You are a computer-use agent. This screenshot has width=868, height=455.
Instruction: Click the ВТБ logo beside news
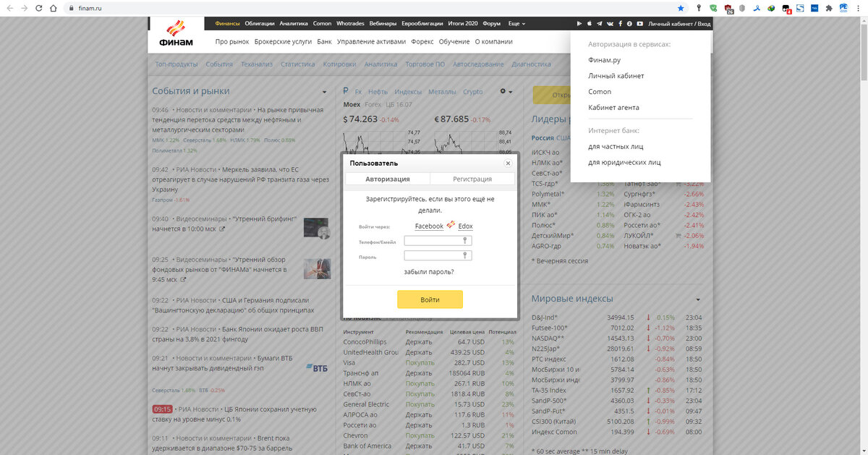point(316,368)
